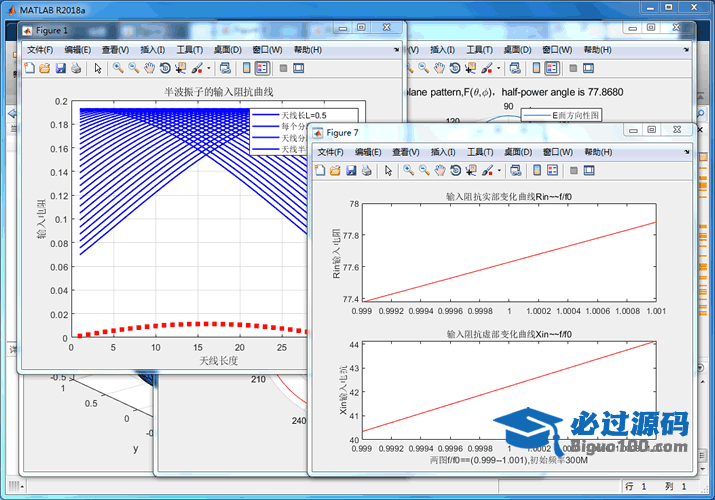Click the 行 1 status bar field
The image size is (715, 500).
(635, 486)
